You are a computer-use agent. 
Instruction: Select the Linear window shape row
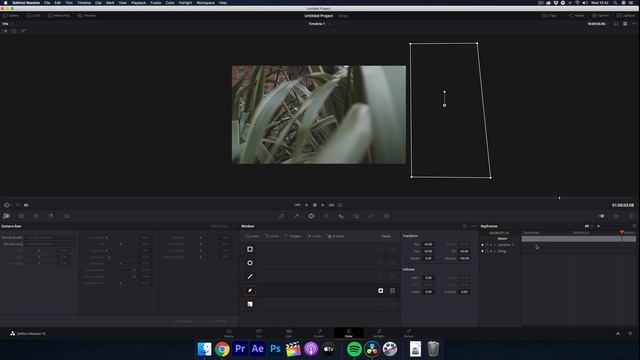click(320, 249)
